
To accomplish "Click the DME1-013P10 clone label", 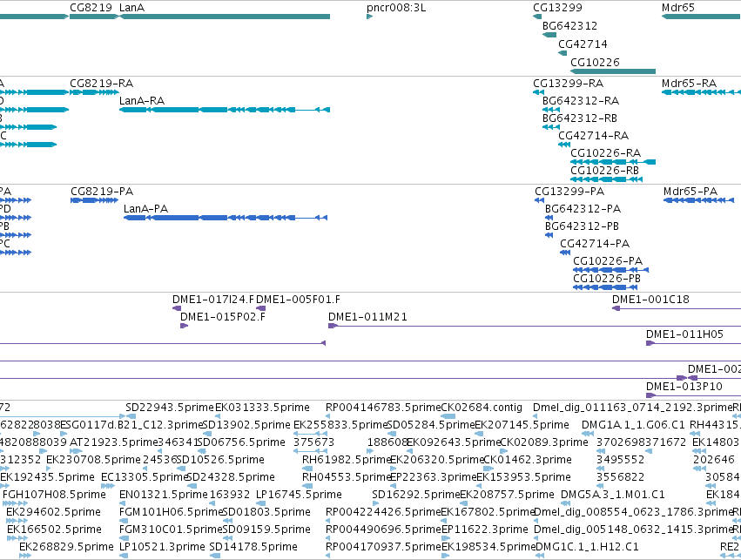I will click(x=684, y=387).
